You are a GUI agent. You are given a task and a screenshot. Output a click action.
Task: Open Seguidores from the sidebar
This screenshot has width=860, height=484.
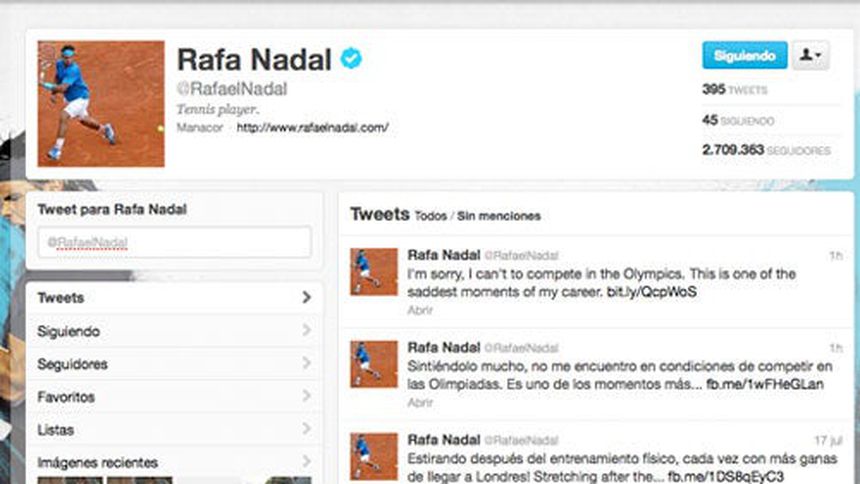tap(72, 364)
